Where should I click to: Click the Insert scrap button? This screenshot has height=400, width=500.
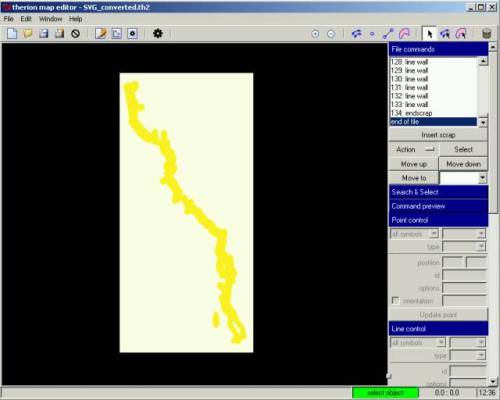(x=438, y=135)
